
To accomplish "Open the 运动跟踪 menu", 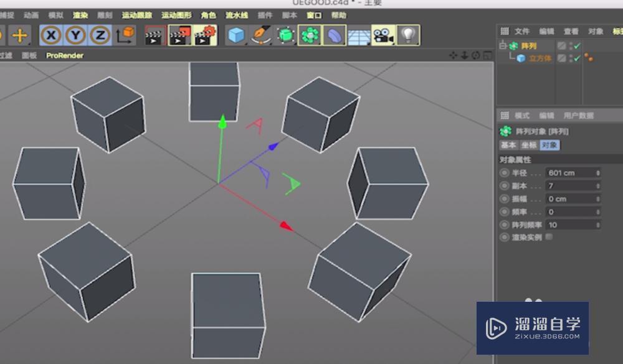I will coord(137,15).
